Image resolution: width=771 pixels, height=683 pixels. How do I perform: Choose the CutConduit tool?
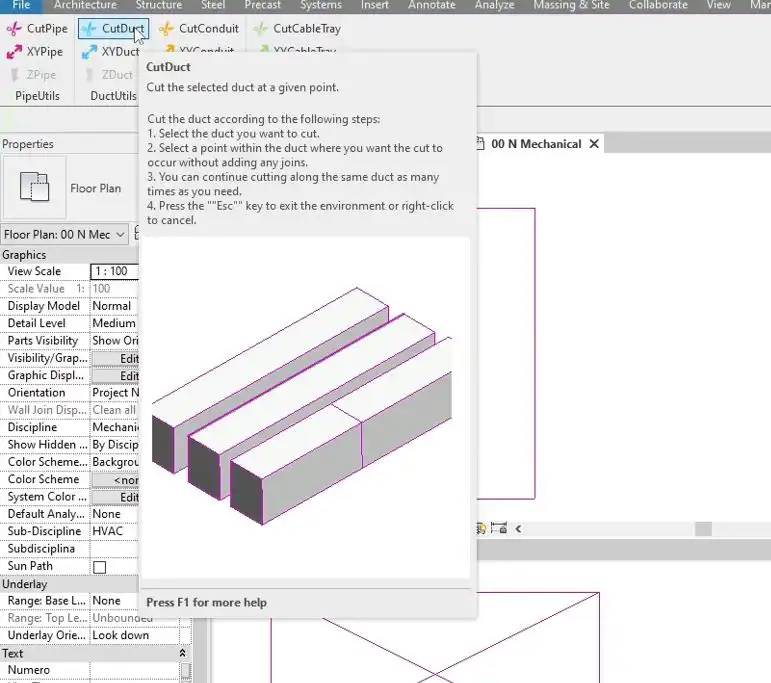[199, 29]
